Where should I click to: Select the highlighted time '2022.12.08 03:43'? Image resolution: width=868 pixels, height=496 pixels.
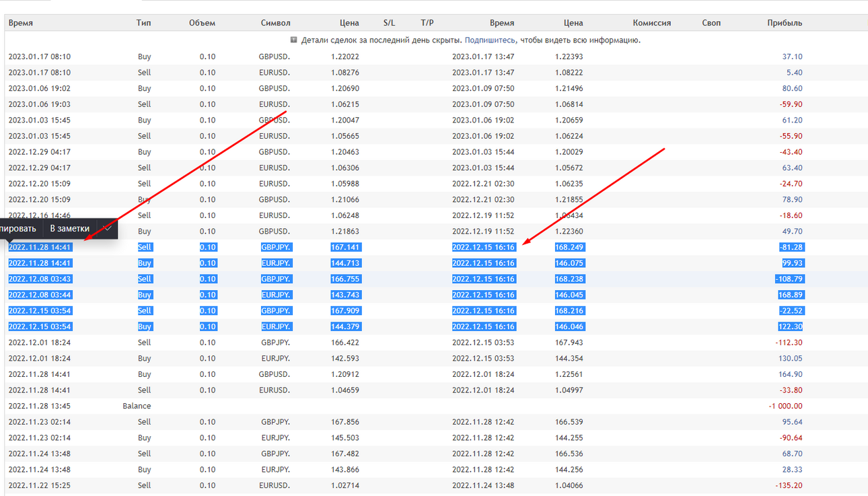(39, 279)
